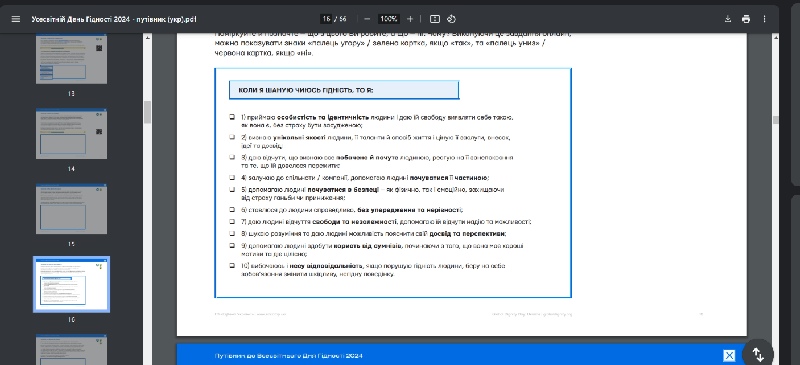Click the zoom in plus icon
The image size is (800, 365).
(x=410, y=19)
